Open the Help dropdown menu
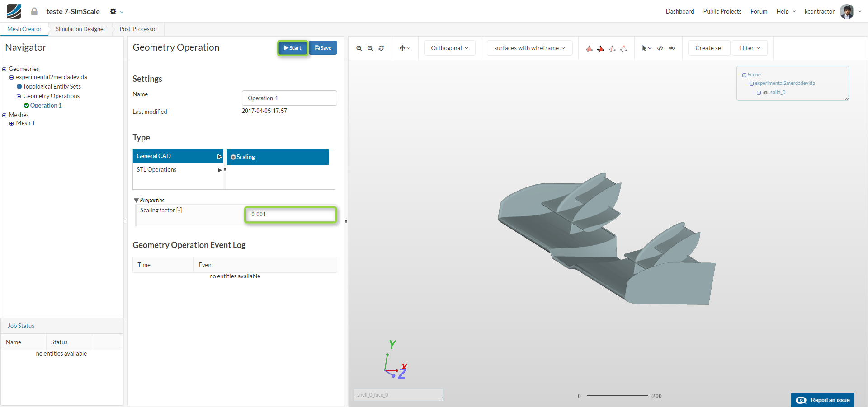Viewport: 868px width, 407px height. click(786, 11)
